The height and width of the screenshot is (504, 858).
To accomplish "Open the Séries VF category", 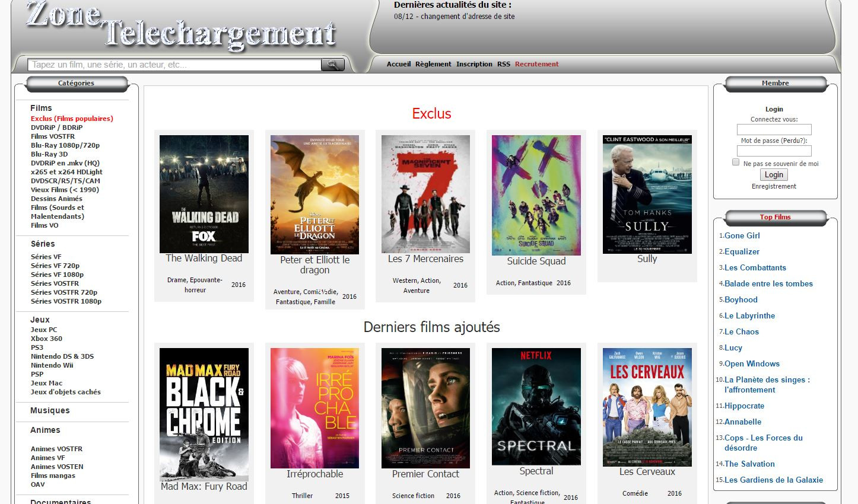I will click(46, 257).
